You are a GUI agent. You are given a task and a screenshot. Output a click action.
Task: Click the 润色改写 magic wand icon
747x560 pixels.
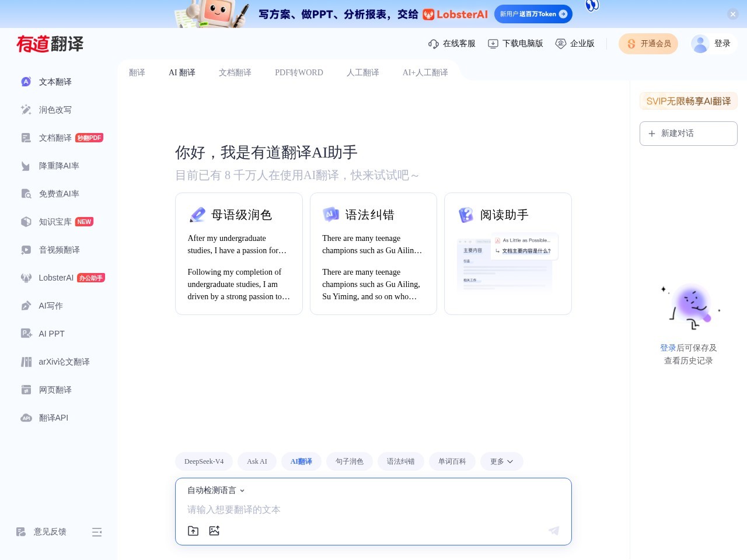[26, 110]
